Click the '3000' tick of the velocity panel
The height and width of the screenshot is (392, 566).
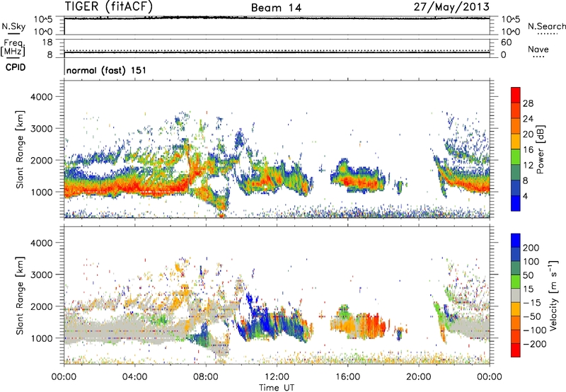coord(42,275)
